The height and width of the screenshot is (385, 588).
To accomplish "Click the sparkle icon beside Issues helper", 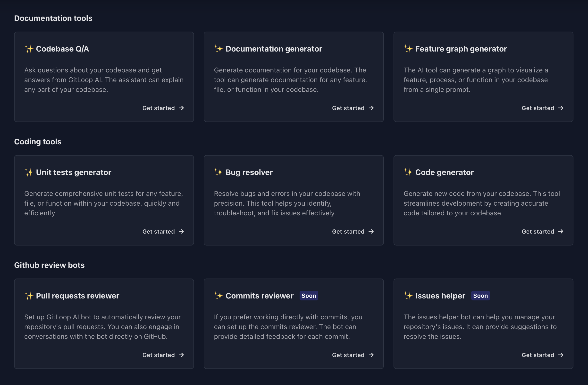I will point(408,296).
